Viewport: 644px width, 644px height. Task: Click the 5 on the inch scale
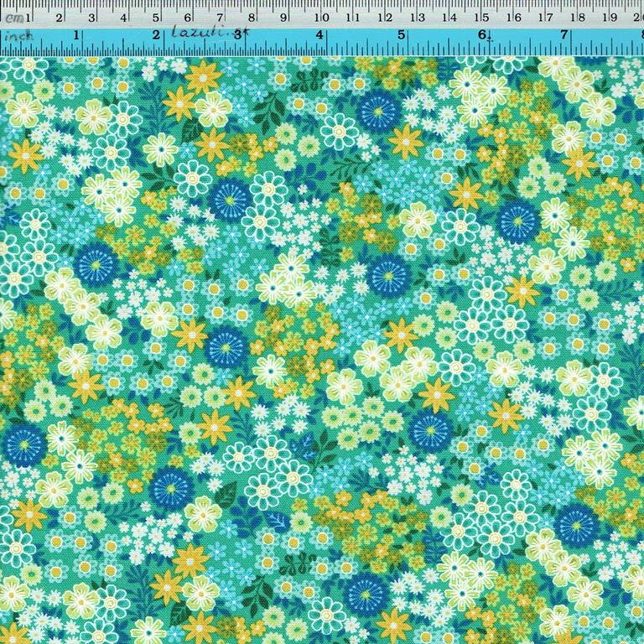point(402,36)
